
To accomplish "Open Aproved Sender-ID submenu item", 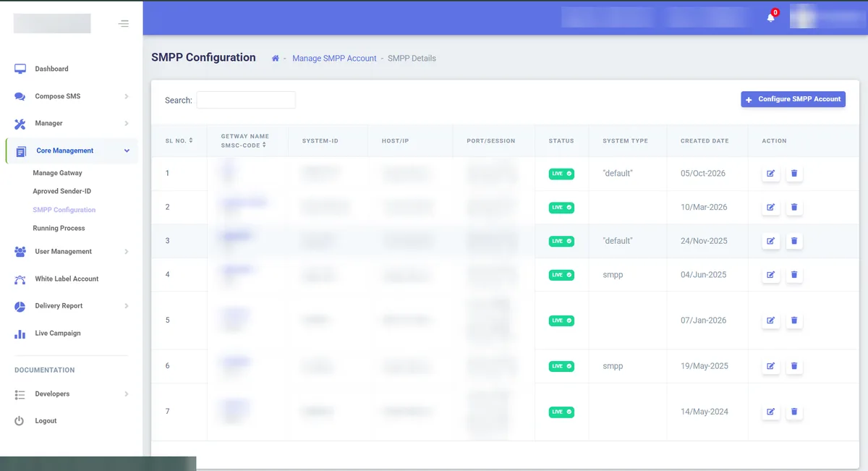I will pos(61,192).
